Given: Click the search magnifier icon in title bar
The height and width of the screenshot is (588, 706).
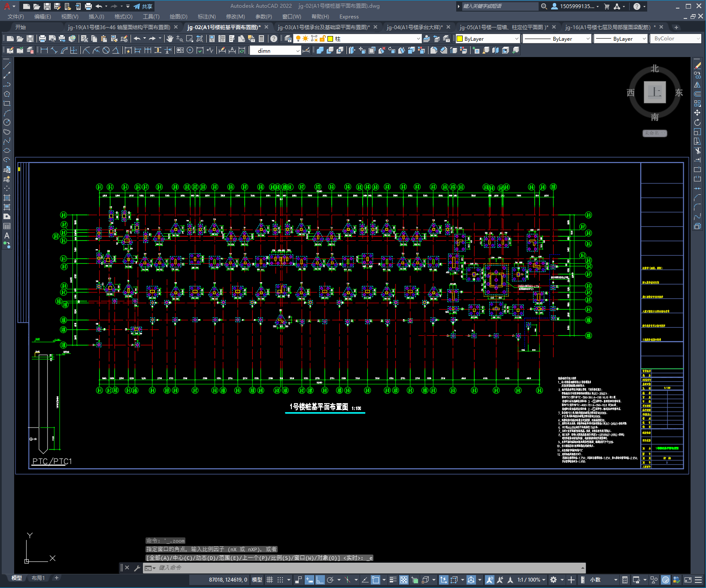Looking at the screenshot, I should click(544, 6).
